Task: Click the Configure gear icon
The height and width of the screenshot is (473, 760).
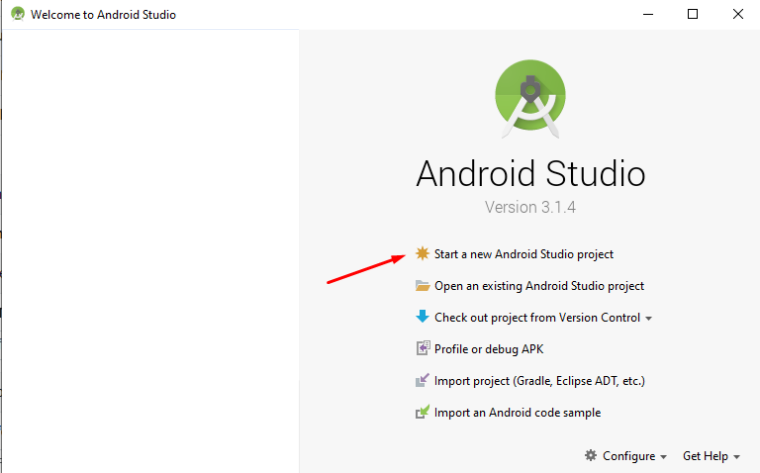Action: (590, 455)
